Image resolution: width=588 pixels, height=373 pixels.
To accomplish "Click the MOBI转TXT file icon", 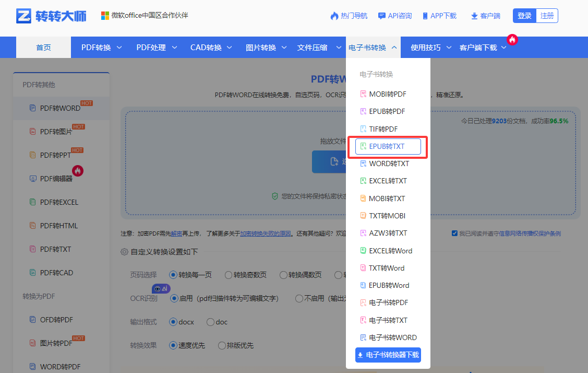I will (363, 199).
